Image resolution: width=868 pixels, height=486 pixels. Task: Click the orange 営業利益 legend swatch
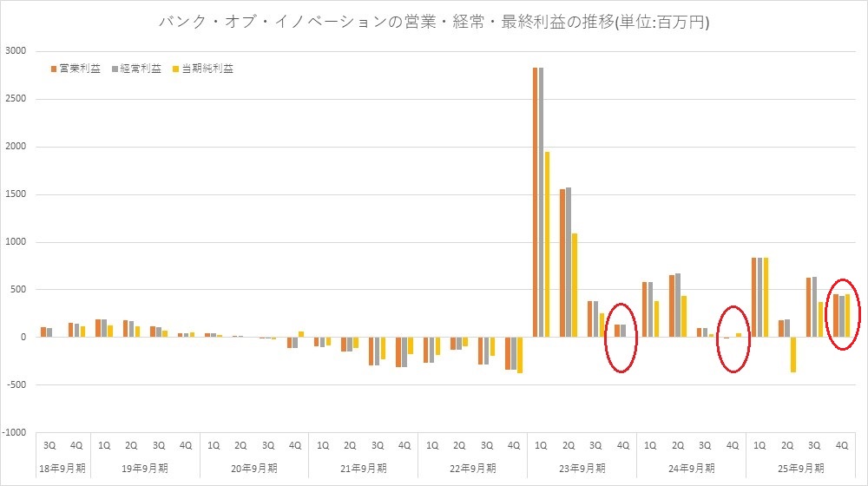(54, 68)
